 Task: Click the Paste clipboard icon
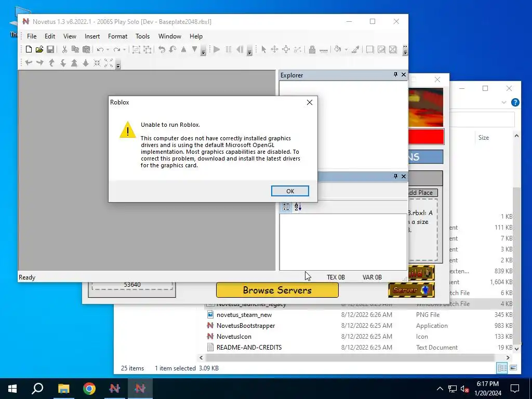point(86,49)
